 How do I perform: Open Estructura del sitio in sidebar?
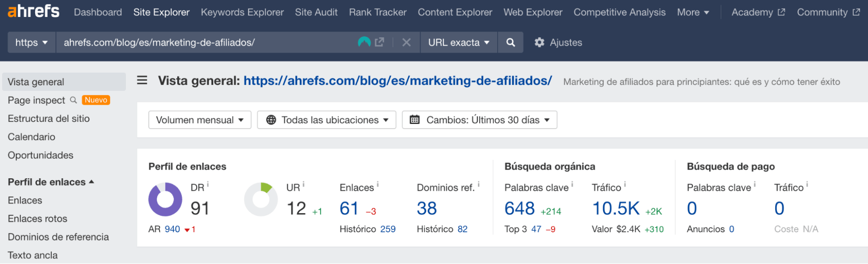49,118
